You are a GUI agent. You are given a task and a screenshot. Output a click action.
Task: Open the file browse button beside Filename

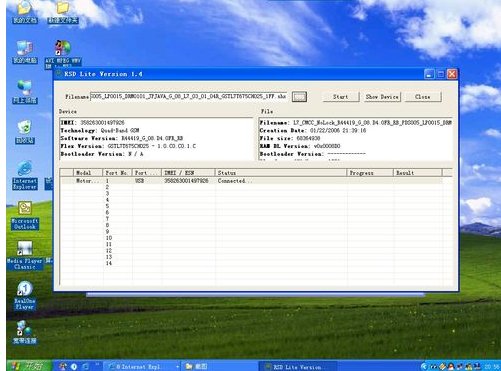click(x=299, y=97)
